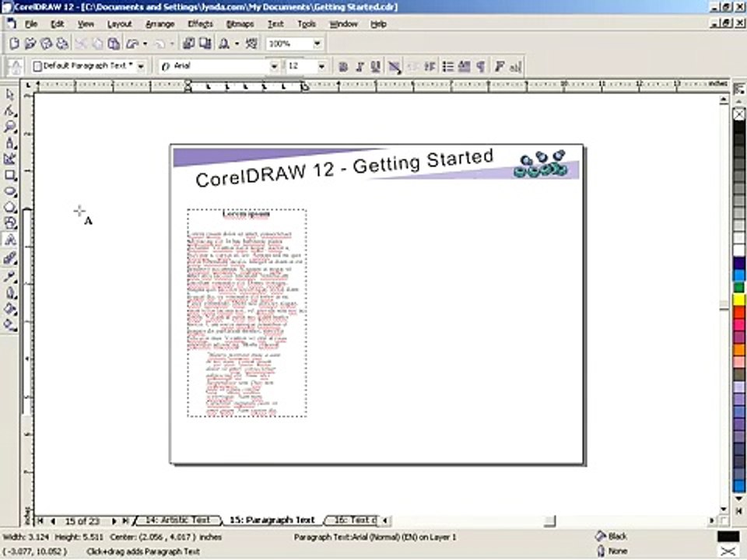This screenshot has width=747, height=560.
Task: Toggle drop cap formatting
Action: [x=465, y=67]
